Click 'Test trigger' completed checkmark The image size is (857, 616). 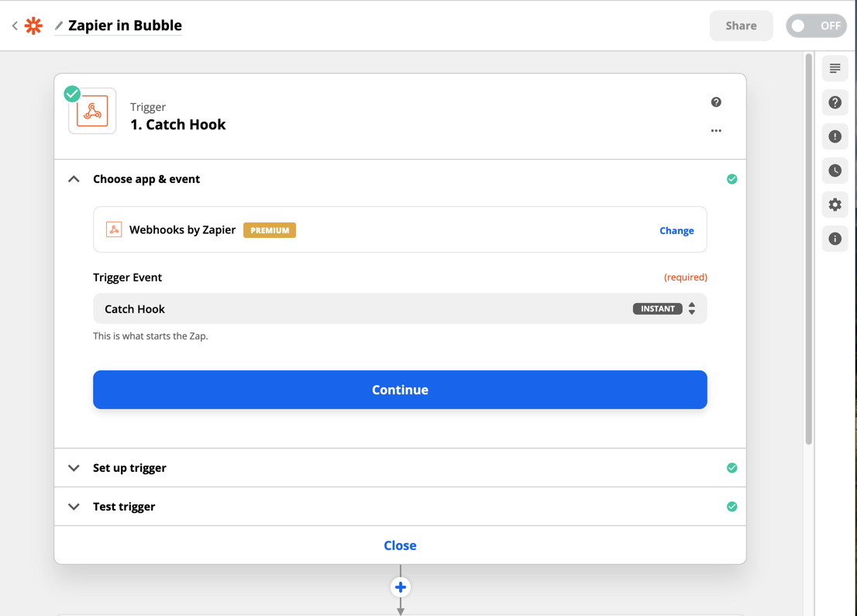pos(731,507)
